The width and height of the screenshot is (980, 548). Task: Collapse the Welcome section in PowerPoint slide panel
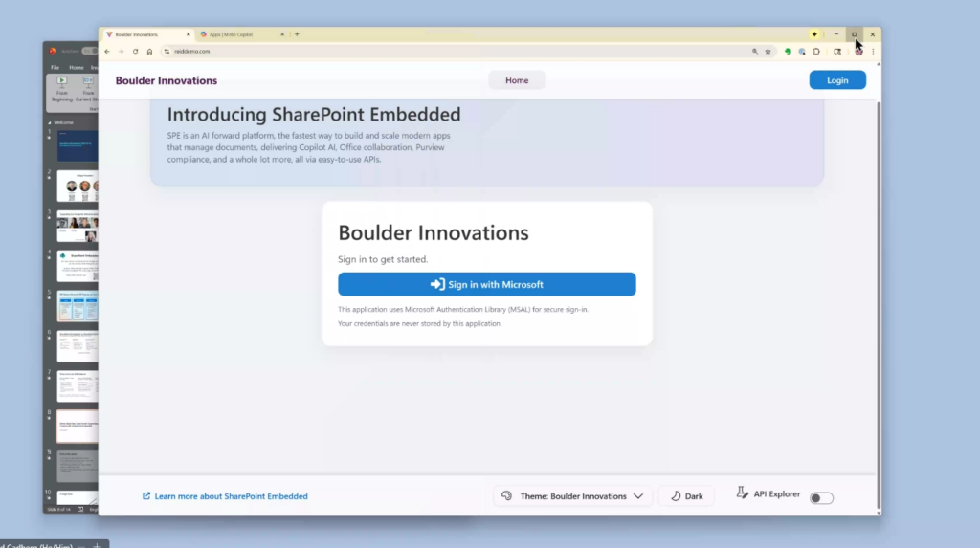[x=50, y=122]
